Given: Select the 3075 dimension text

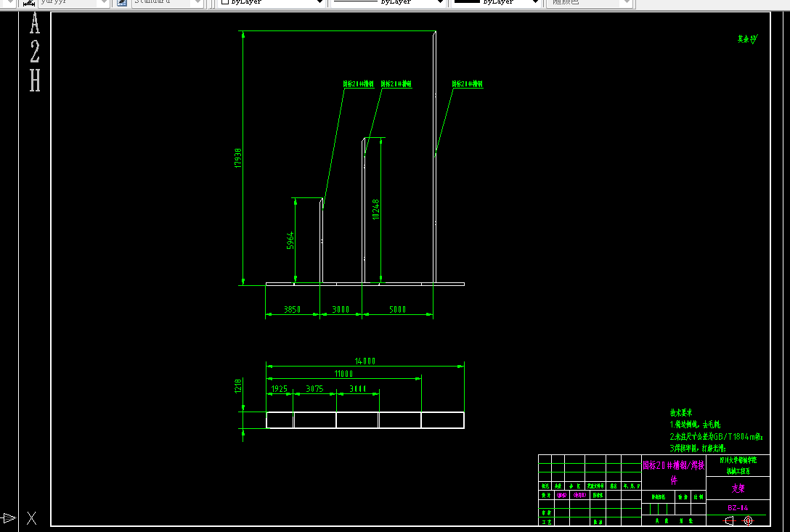Looking at the screenshot, I should (x=315, y=388).
